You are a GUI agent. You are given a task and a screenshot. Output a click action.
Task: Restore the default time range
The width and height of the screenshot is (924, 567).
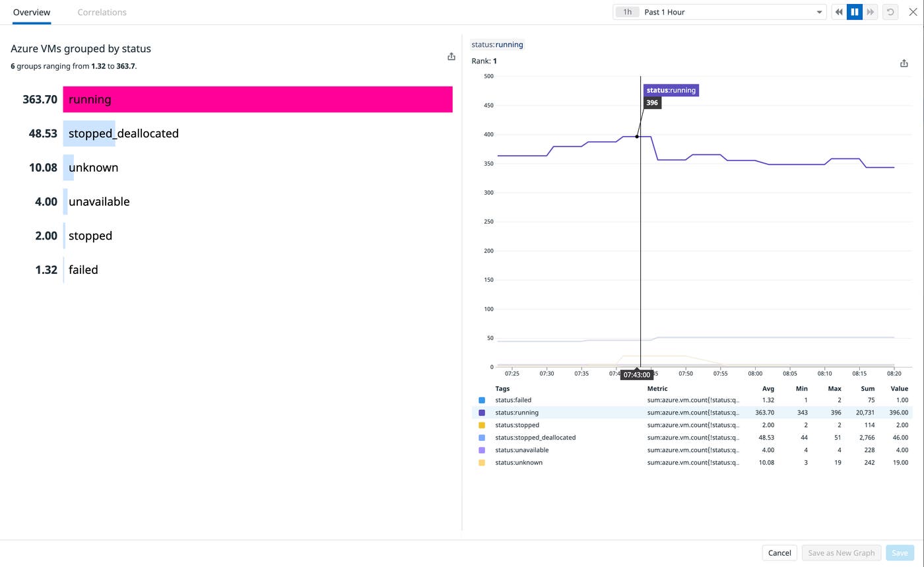point(890,11)
